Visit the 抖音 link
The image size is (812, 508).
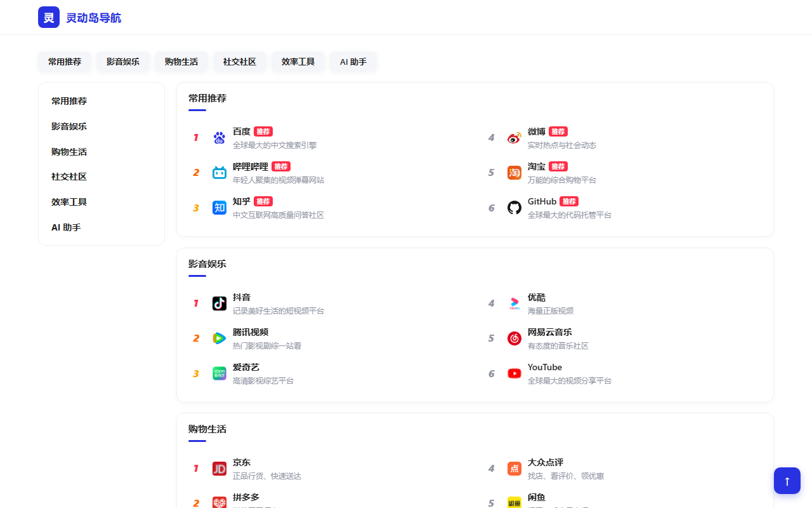pos(242,297)
